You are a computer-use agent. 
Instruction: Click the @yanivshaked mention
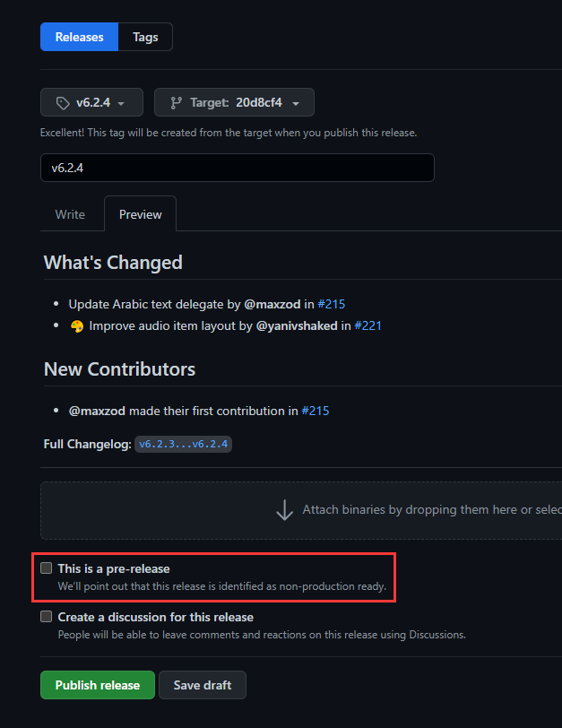coord(297,325)
